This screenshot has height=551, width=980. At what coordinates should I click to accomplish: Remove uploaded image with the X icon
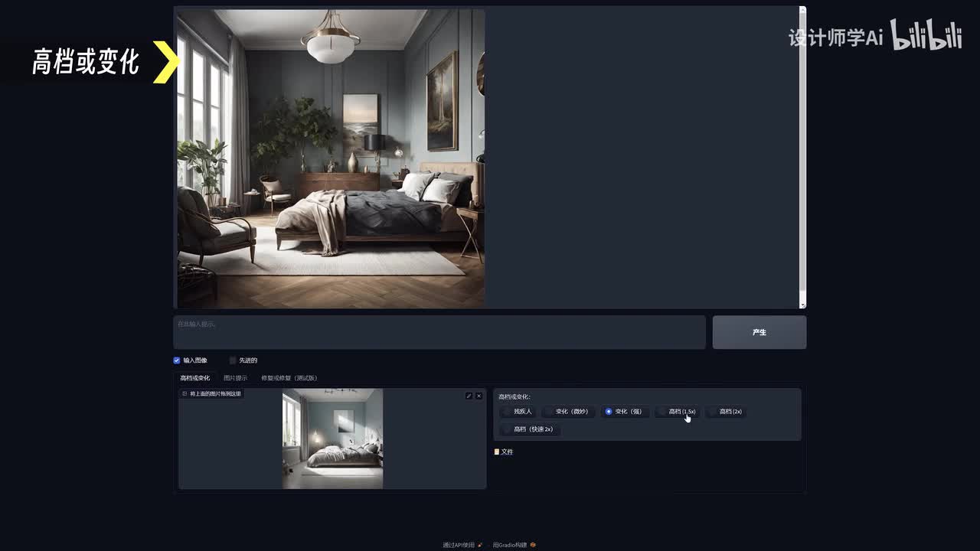(479, 396)
